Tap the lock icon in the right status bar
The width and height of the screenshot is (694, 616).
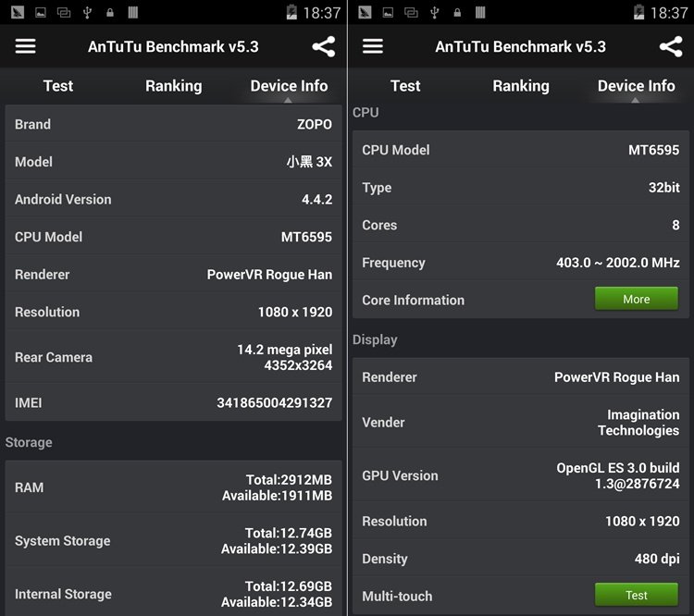(457, 12)
